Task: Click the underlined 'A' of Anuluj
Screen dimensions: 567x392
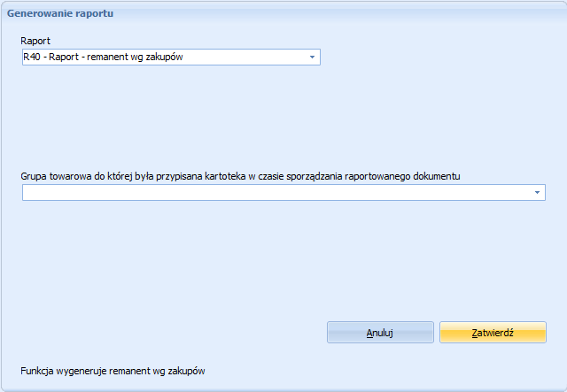Action: click(369, 333)
